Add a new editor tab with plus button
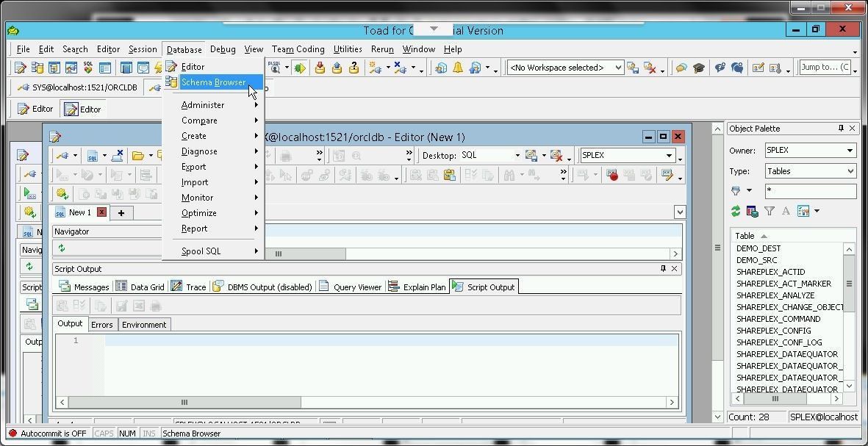The width and height of the screenshot is (868, 446). pos(121,212)
